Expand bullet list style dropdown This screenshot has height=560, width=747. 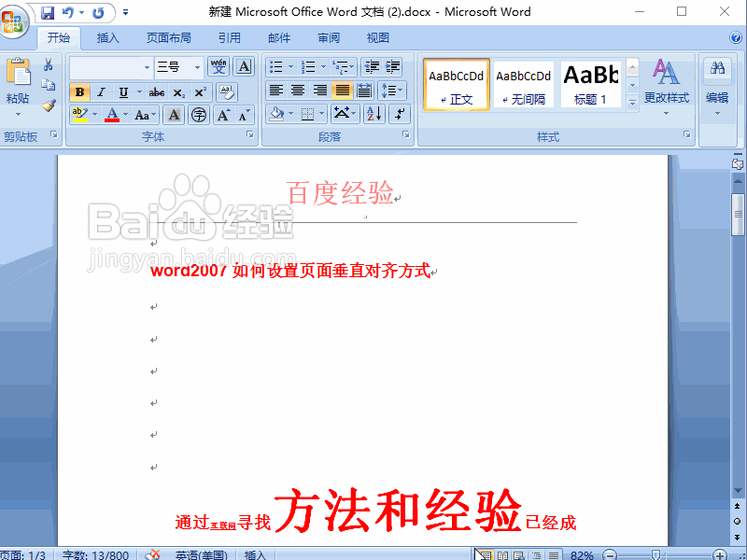click(x=290, y=67)
